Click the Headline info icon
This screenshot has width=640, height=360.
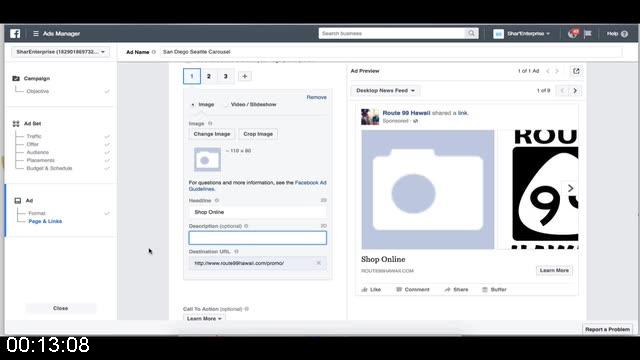[217, 200]
